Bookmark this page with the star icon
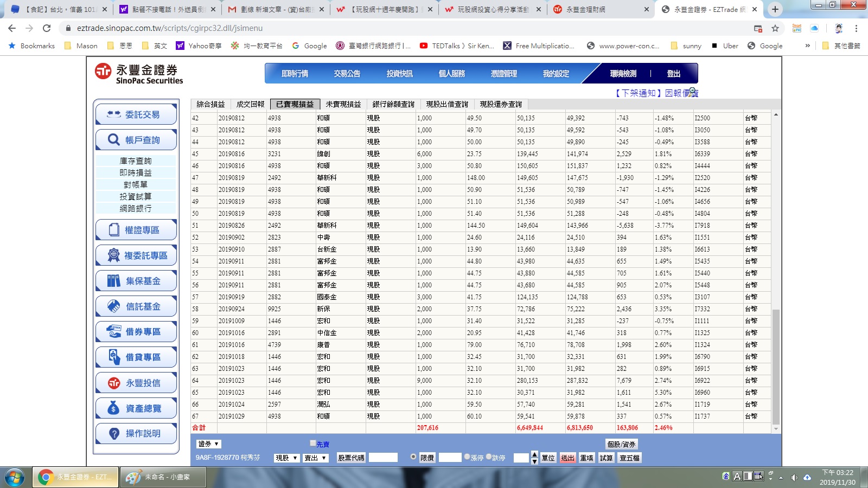Image resolution: width=868 pixels, height=488 pixels. click(775, 28)
